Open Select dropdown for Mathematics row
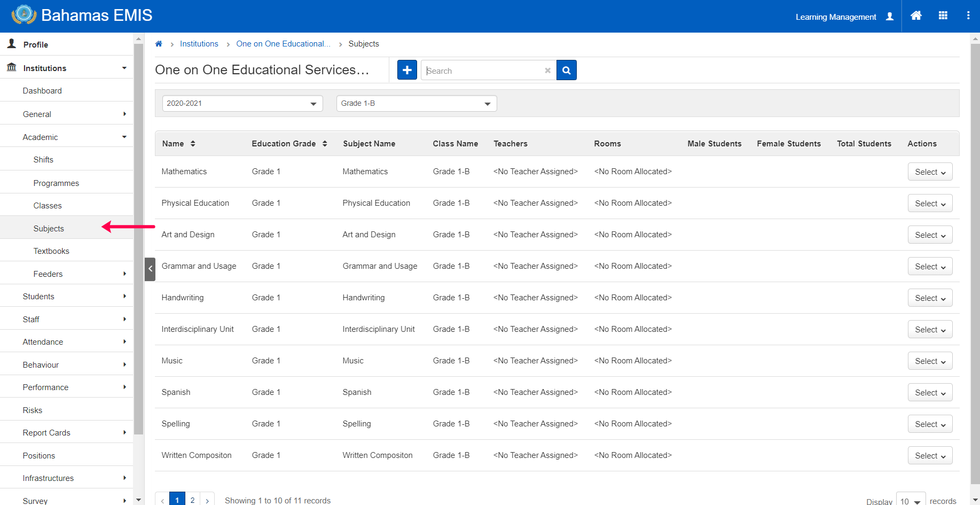 coord(929,172)
